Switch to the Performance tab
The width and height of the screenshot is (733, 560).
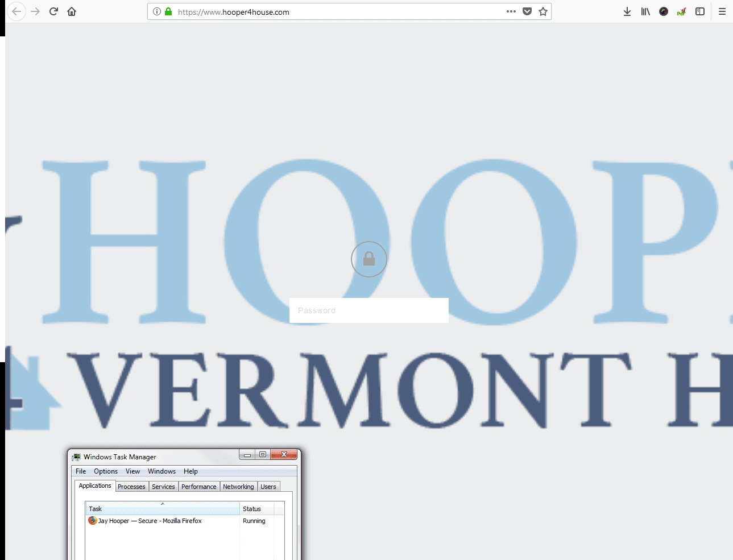point(198,487)
